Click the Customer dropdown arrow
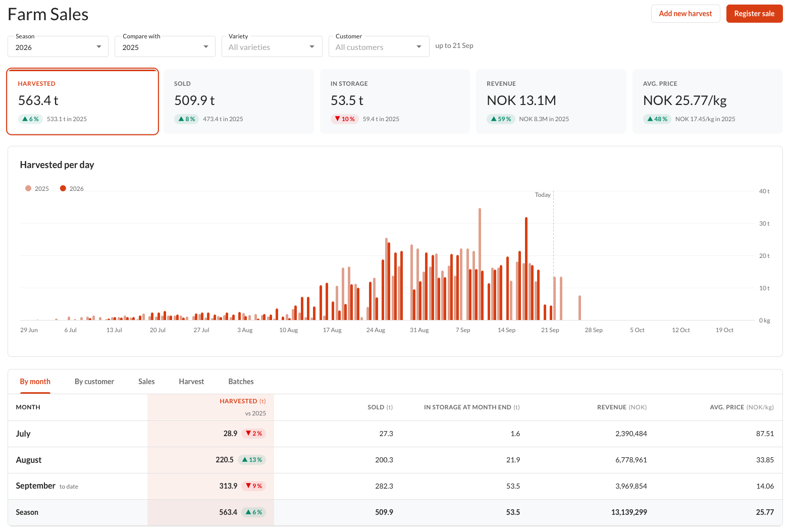This screenshot has height=532, width=790. pos(419,47)
